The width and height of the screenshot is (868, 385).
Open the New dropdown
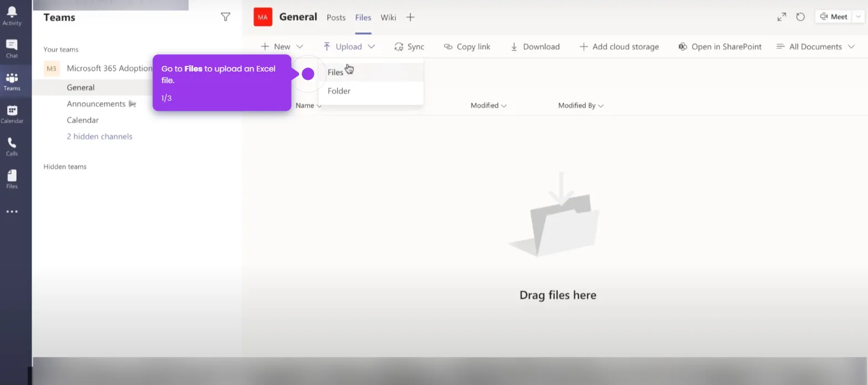282,47
